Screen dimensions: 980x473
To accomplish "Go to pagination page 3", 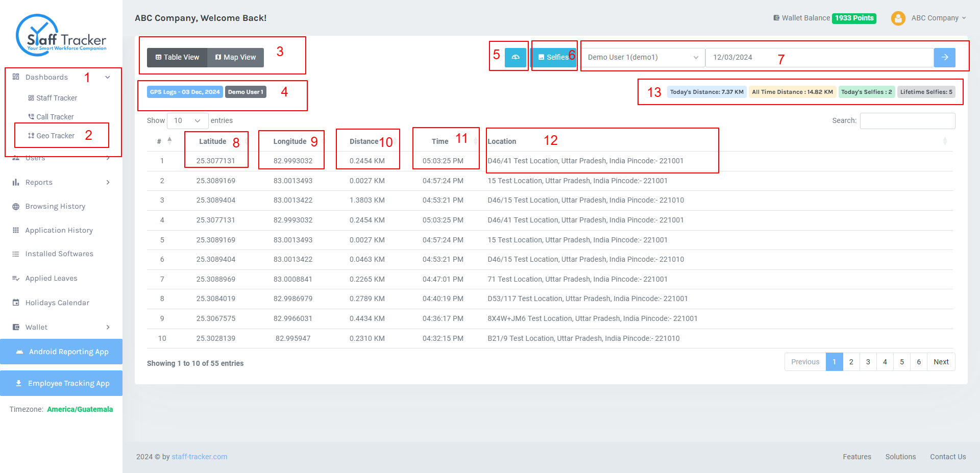I will click(868, 362).
